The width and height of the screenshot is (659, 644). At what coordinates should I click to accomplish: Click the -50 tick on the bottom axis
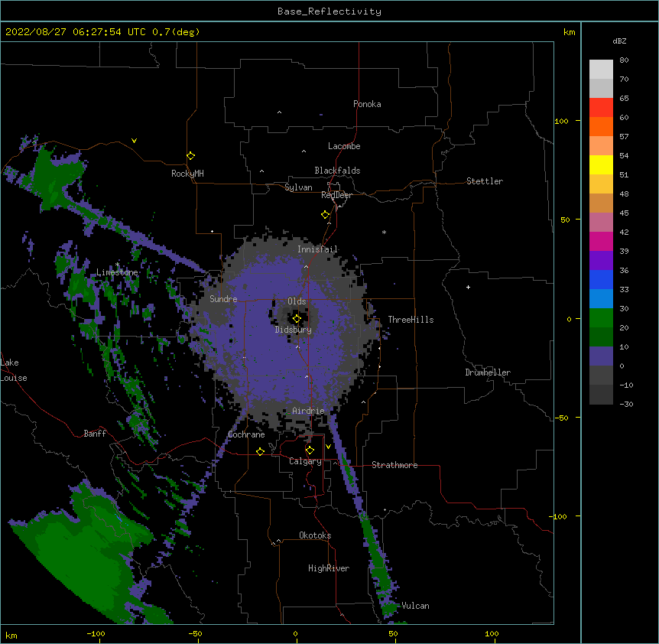point(195,633)
